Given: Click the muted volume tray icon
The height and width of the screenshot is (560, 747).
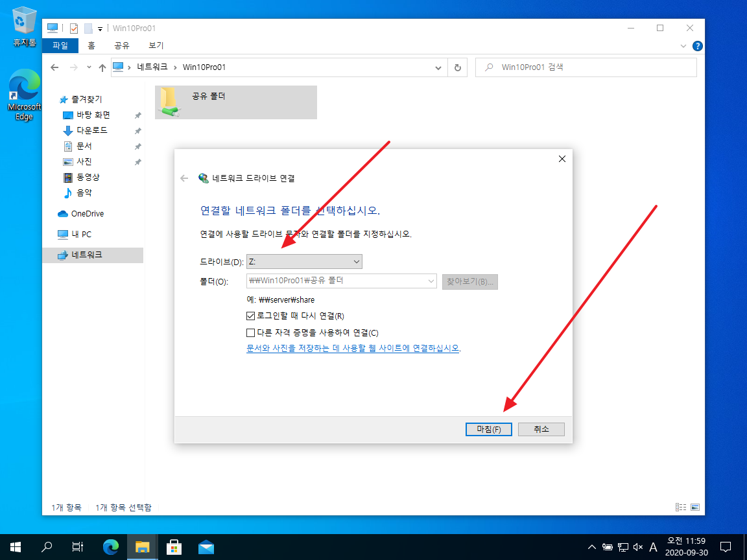Looking at the screenshot, I should pyautogui.click(x=638, y=547).
